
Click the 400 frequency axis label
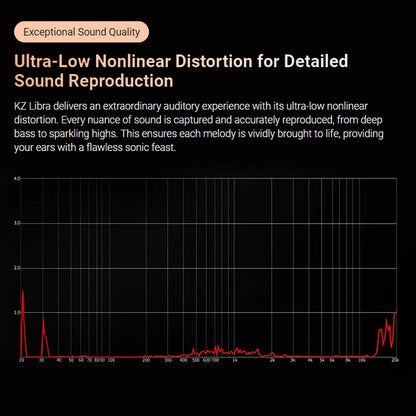pyautogui.click(x=184, y=360)
